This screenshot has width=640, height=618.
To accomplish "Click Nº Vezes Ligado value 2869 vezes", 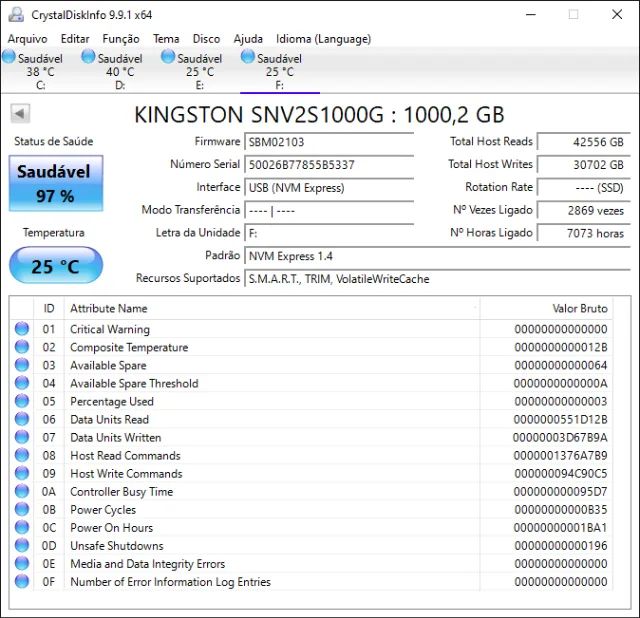I will click(584, 211).
